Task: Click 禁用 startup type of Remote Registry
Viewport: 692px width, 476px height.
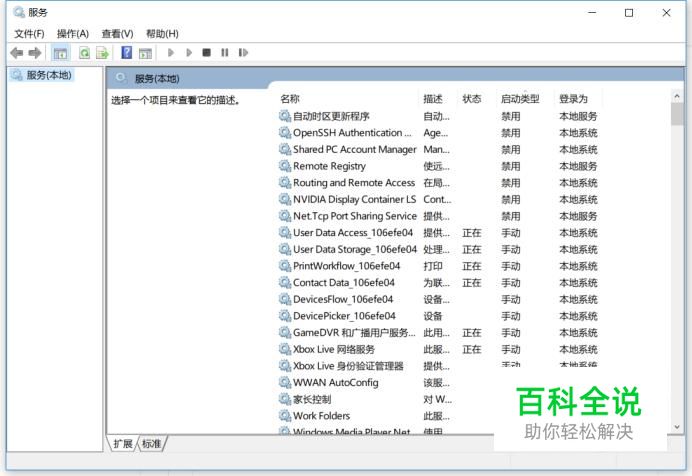Action: click(x=511, y=166)
